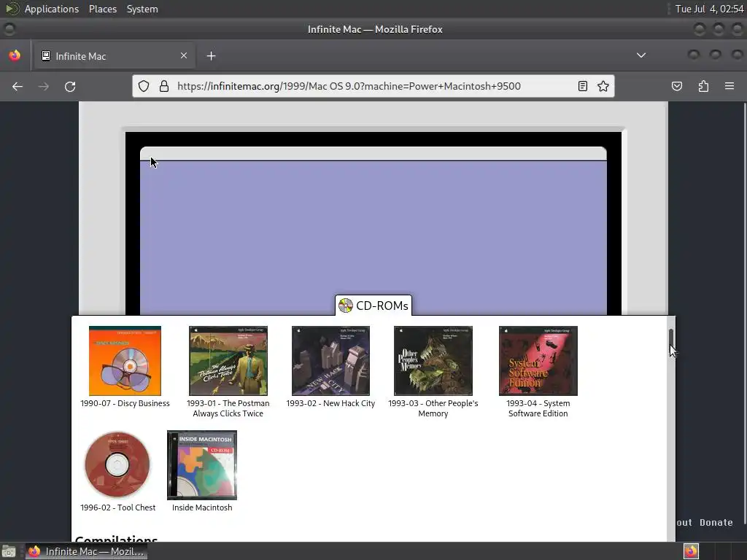Click the disc icon on the CD-ROMs tab

[x=345, y=306]
